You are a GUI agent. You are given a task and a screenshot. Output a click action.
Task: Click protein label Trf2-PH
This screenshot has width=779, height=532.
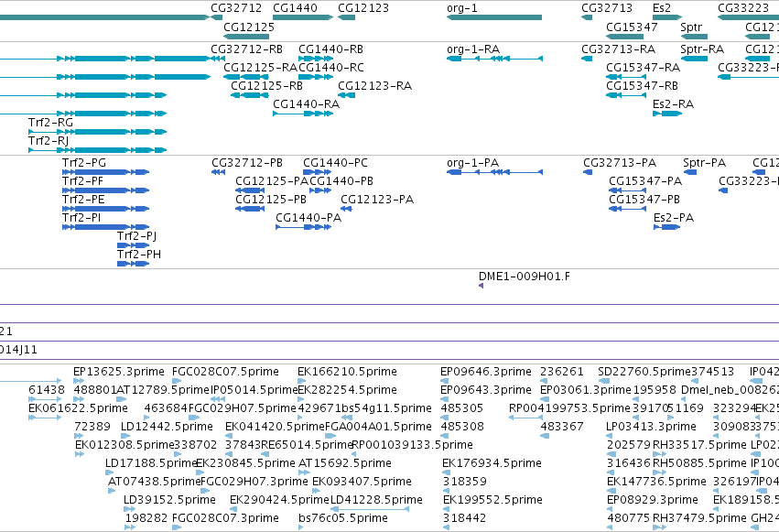click(x=139, y=255)
